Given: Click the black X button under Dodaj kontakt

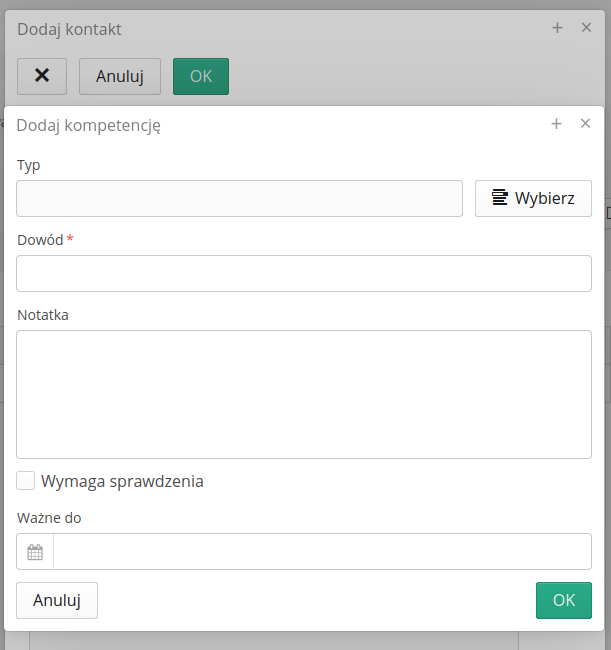Looking at the screenshot, I should coord(42,76).
